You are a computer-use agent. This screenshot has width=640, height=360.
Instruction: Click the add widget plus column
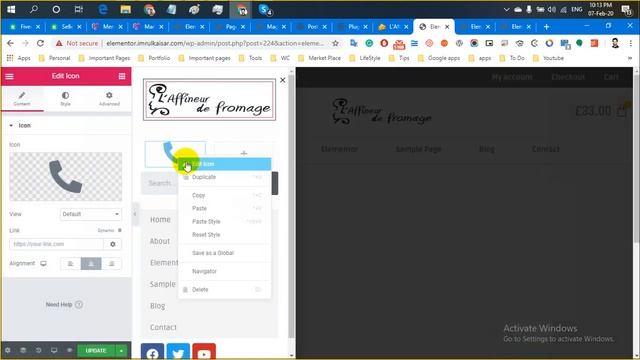244,153
